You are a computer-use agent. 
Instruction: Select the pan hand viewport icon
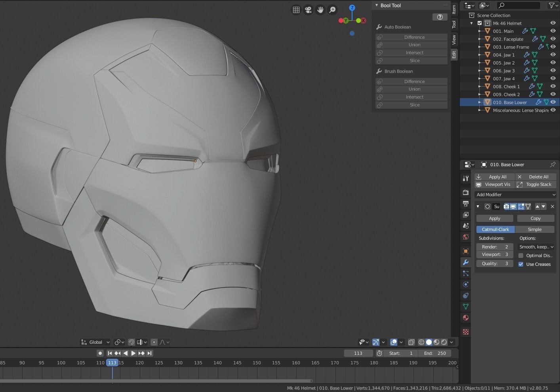(x=320, y=10)
